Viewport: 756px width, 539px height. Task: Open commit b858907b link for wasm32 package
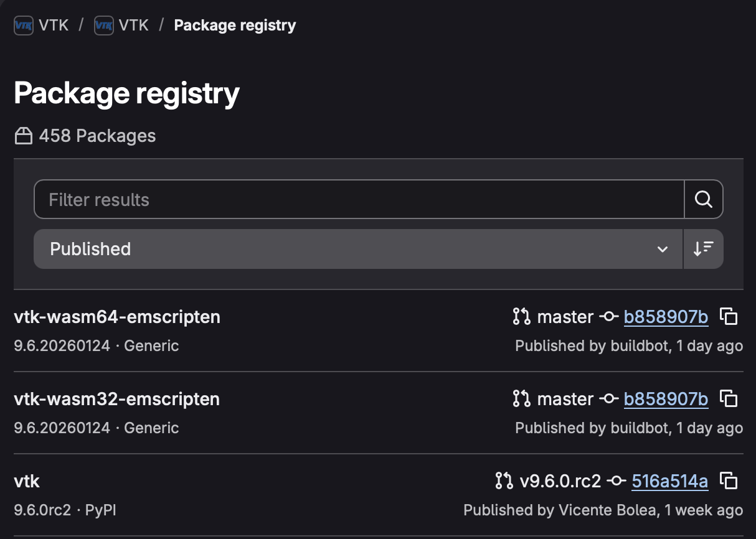pyautogui.click(x=666, y=399)
